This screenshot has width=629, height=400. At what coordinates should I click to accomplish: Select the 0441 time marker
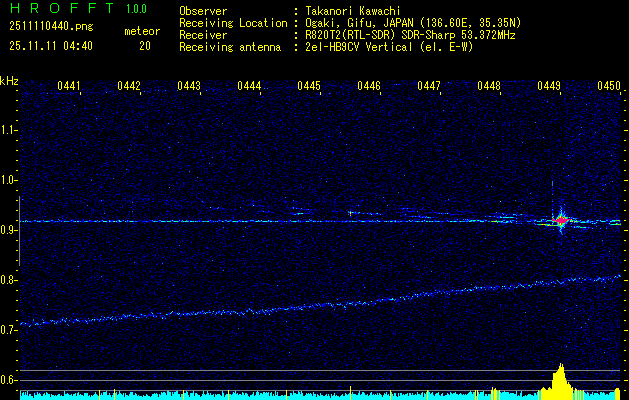pyautogui.click(x=69, y=87)
